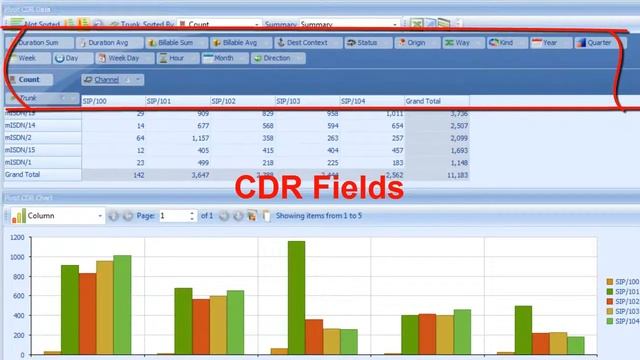The height and width of the screenshot is (360, 640).
Task: Click the Channel column field header
Action: pyautogui.click(x=112, y=80)
